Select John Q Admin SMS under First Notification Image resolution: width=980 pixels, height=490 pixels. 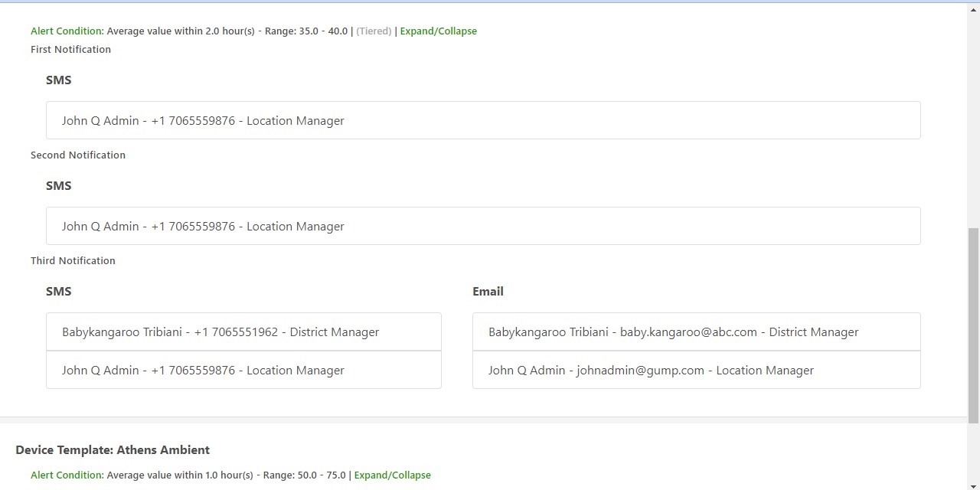point(482,120)
